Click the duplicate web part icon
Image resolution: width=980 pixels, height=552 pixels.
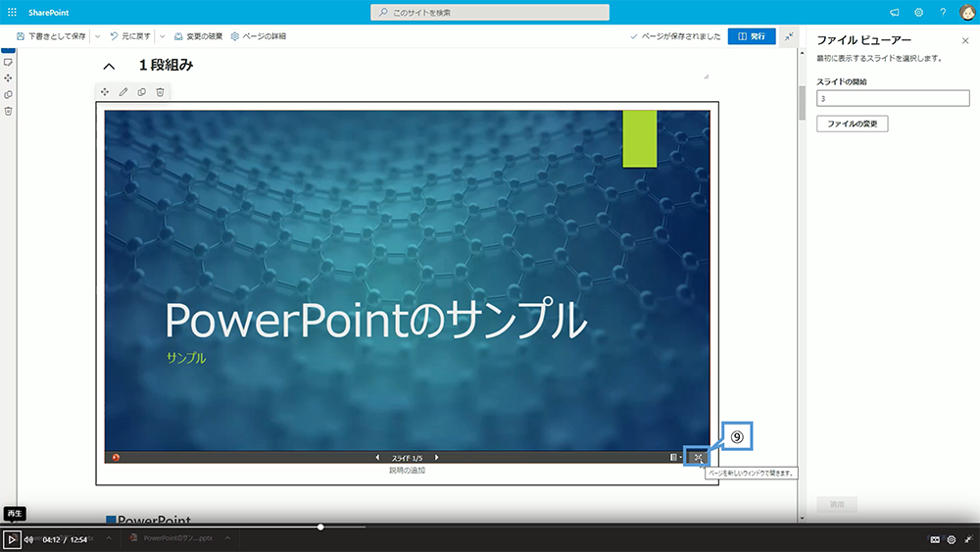coord(142,92)
